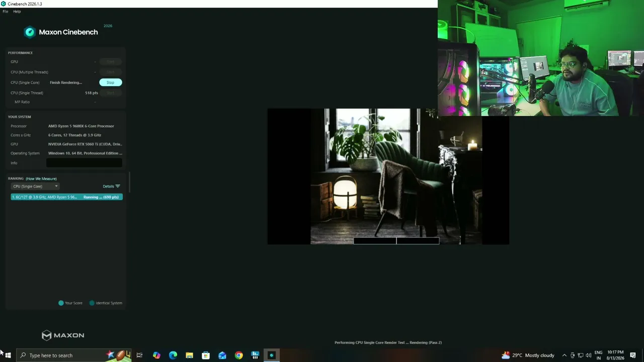644x362 pixels.
Task: Open the Help menu
Action: coord(17,12)
